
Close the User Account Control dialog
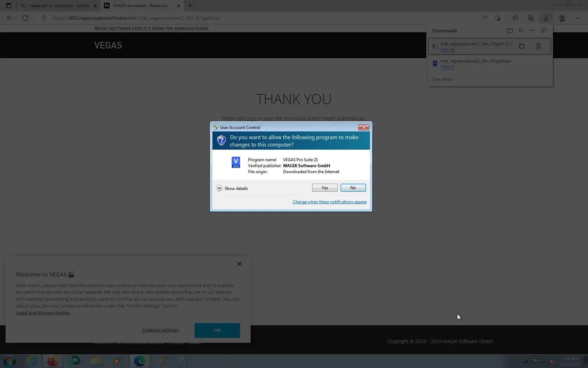(x=364, y=127)
